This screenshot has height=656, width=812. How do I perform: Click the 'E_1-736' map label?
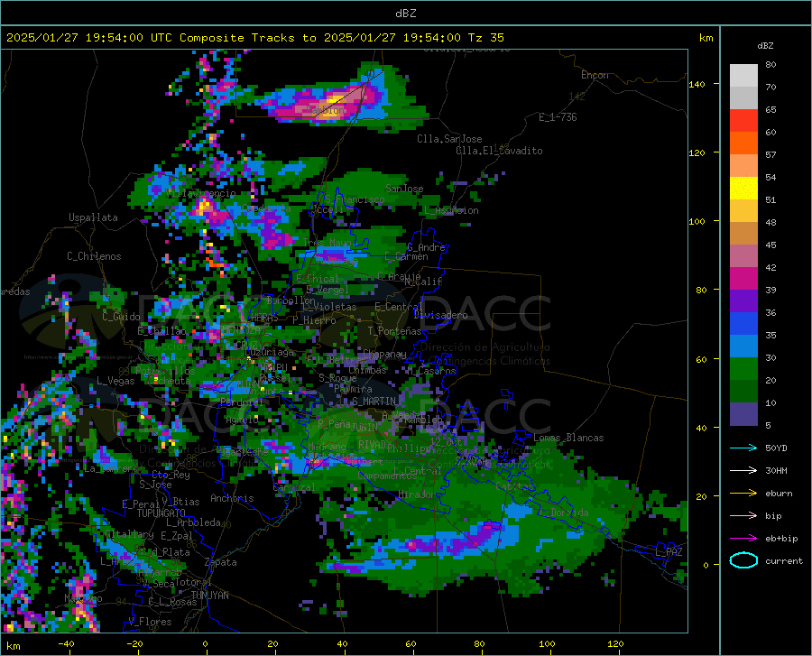[x=558, y=117]
